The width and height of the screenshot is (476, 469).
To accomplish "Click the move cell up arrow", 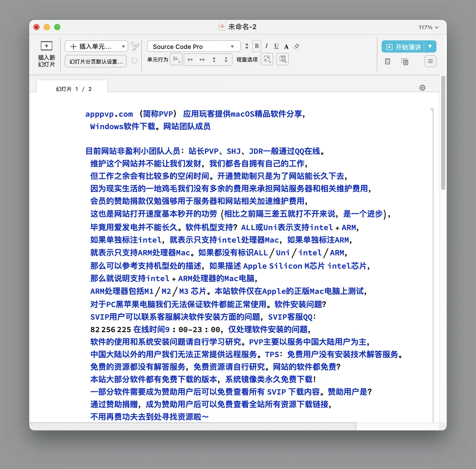I will (214, 60).
